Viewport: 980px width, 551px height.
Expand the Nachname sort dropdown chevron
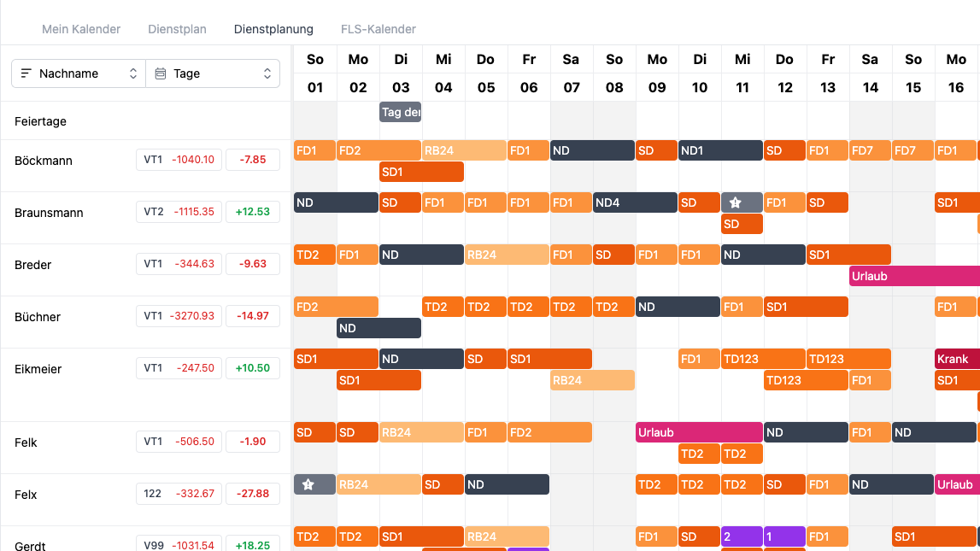pos(133,73)
